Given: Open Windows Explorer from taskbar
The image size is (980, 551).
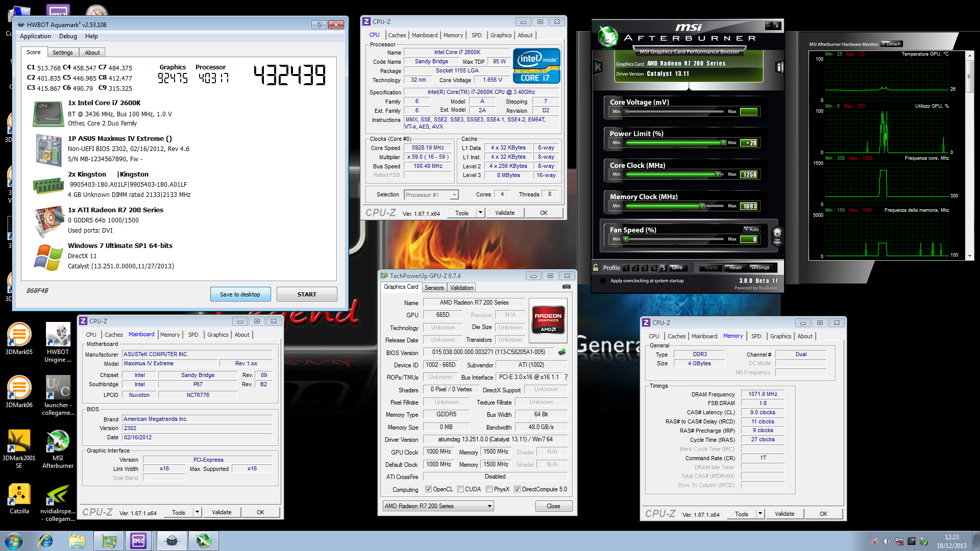Looking at the screenshot, I should [x=77, y=541].
